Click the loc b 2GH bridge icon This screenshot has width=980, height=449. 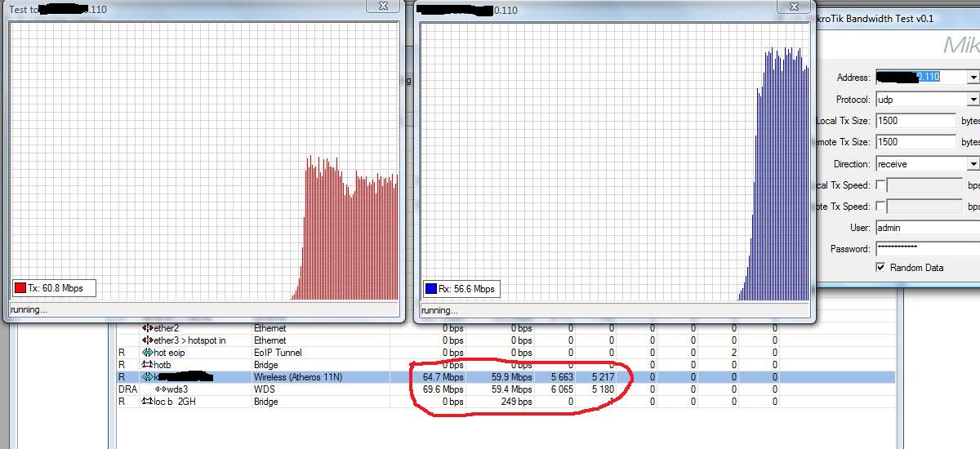pyautogui.click(x=148, y=402)
